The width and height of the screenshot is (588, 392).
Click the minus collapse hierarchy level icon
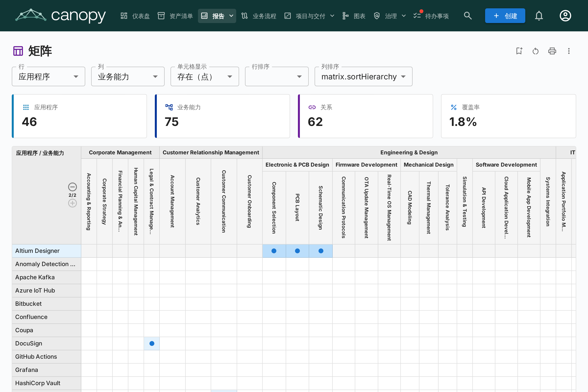click(x=73, y=187)
